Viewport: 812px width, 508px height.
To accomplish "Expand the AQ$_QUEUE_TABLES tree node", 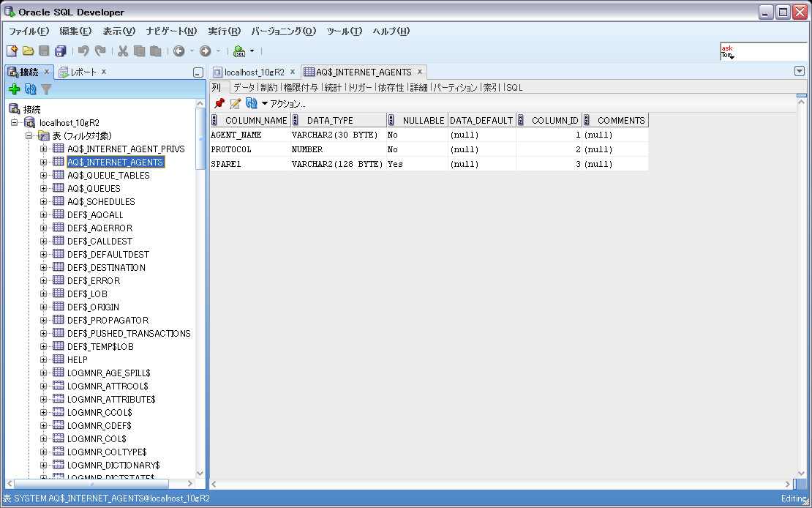I will coord(43,175).
